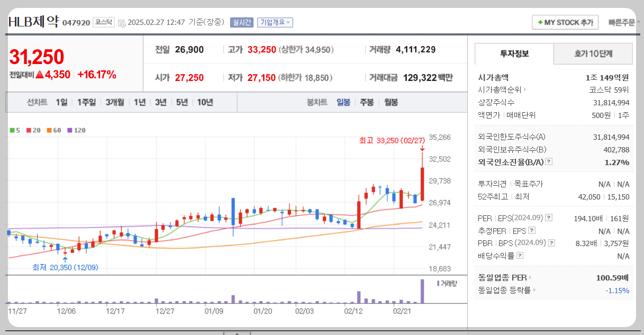The height and width of the screenshot is (335, 644).
Task: Click purple 120-day moving average legend
Action: 76,130
